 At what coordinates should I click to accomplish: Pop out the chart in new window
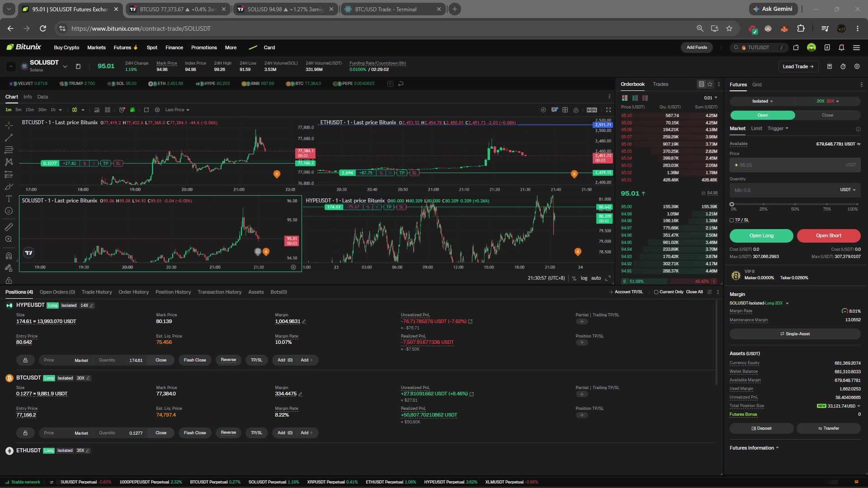(146, 110)
